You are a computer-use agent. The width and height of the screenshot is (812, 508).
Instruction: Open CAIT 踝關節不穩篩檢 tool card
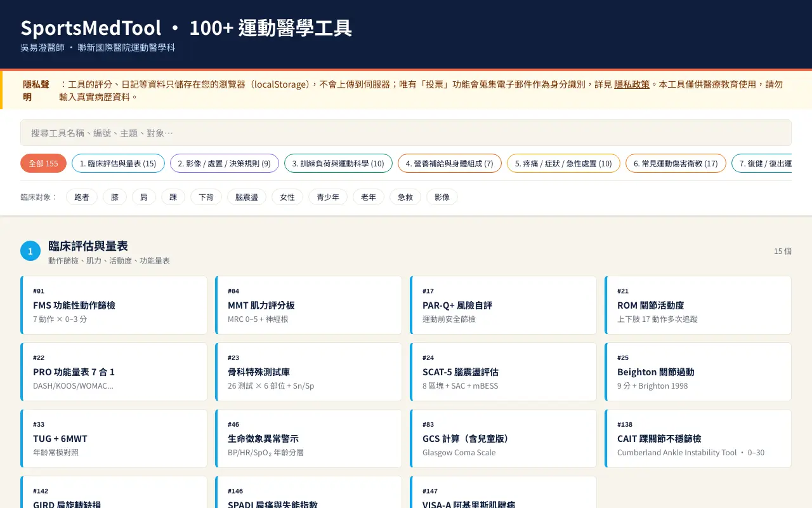point(698,438)
